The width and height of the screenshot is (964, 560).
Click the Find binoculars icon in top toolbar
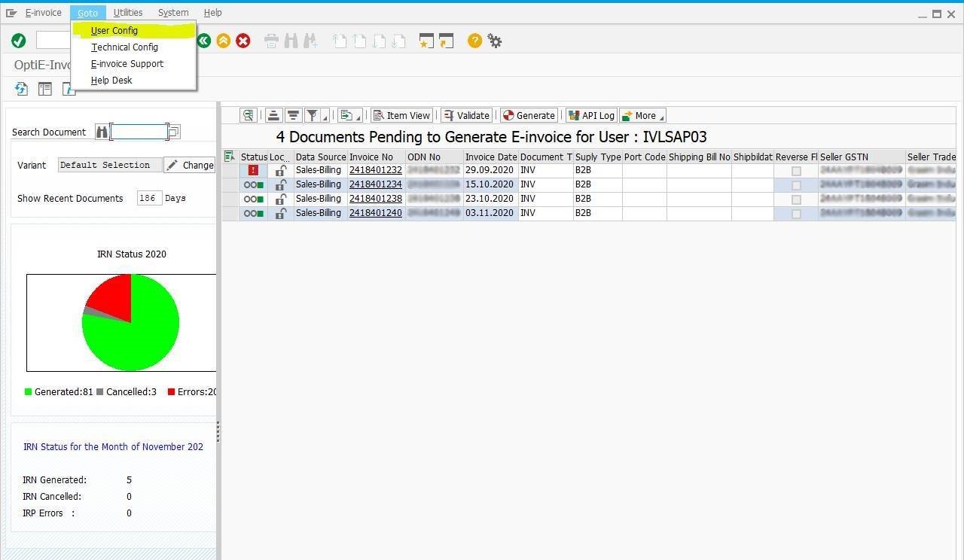click(291, 41)
